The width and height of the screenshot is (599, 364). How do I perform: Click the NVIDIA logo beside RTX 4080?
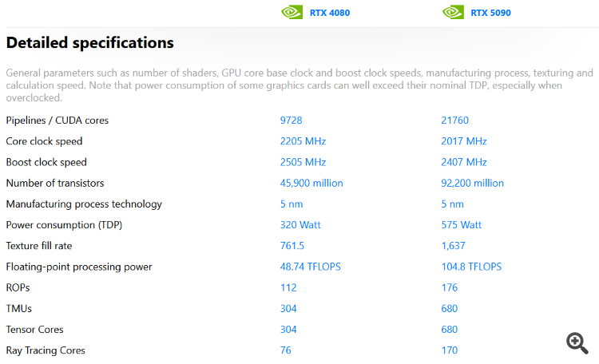tap(292, 12)
